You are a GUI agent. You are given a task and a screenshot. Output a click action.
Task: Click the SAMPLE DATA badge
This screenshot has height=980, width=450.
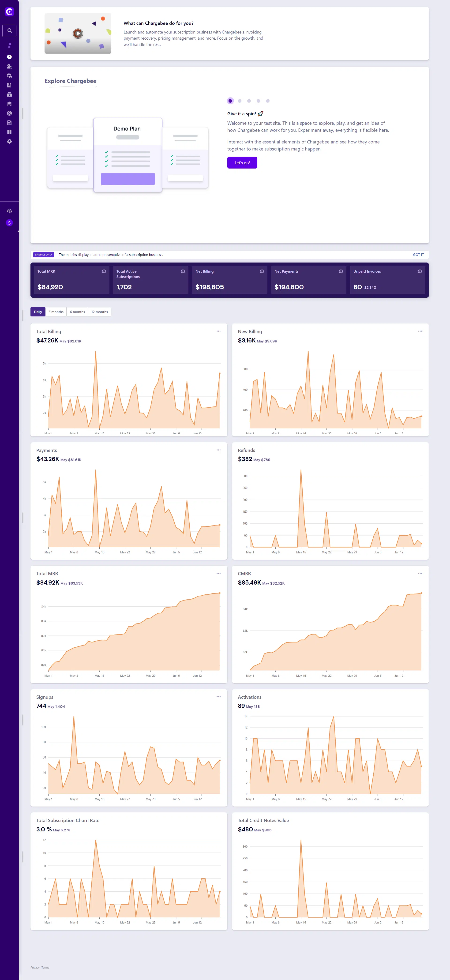pos(44,255)
